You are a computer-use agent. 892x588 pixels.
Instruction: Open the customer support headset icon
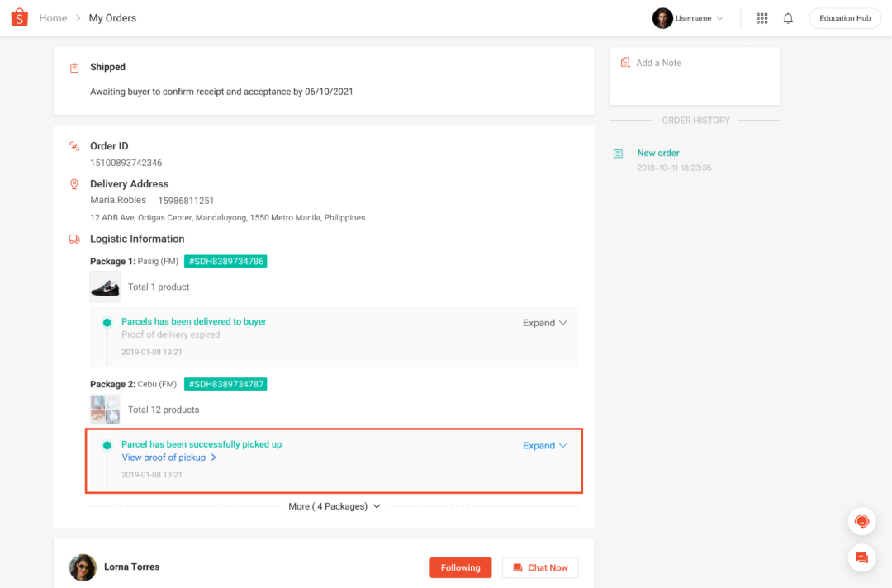click(861, 521)
